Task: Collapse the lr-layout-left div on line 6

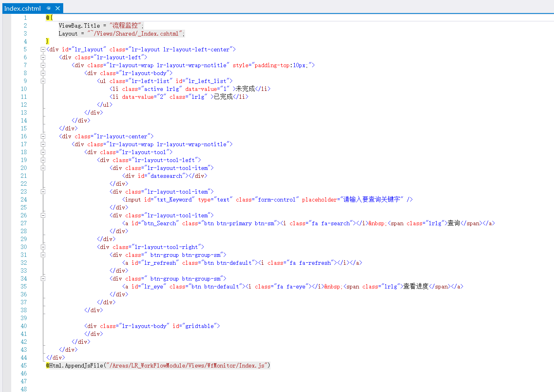Action: point(43,57)
